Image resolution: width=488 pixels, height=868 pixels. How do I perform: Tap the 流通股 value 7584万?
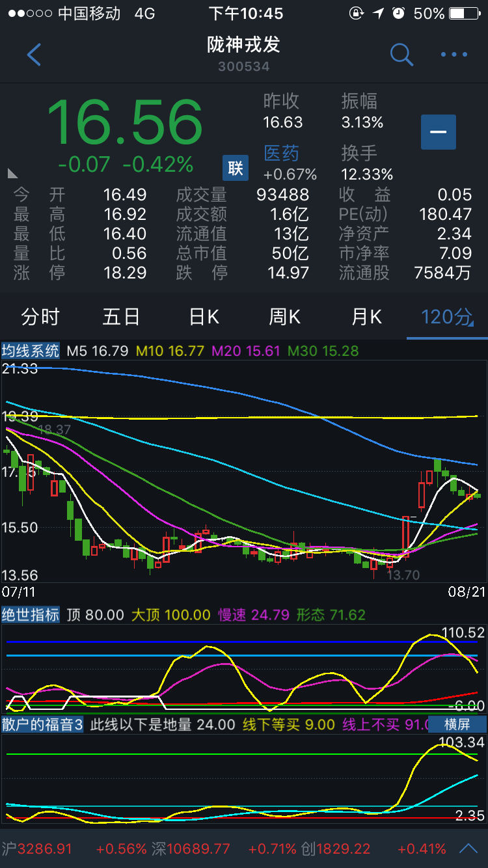(442, 273)
